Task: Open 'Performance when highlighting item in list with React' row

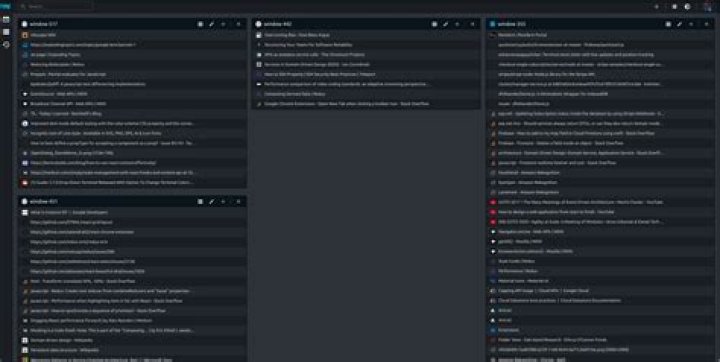Action: (132, 301)
